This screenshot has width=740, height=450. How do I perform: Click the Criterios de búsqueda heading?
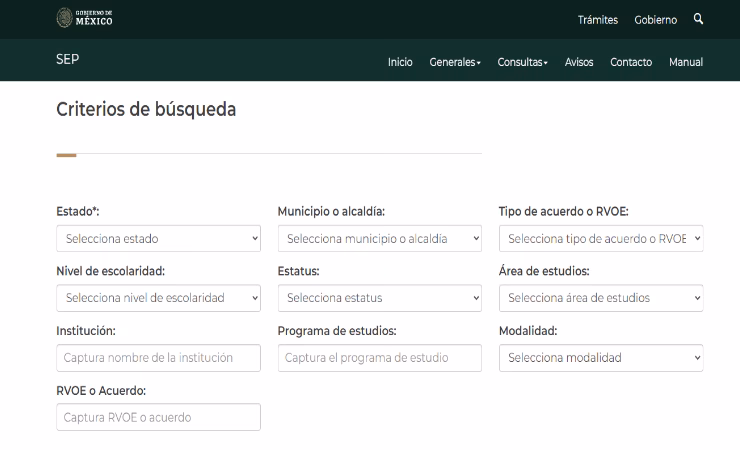(x=146, y=109)
